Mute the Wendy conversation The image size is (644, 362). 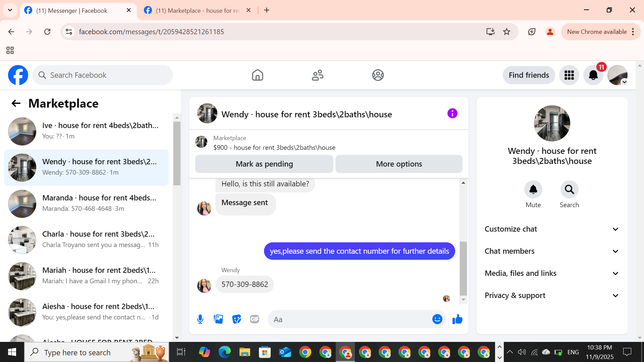coord(533,190)
